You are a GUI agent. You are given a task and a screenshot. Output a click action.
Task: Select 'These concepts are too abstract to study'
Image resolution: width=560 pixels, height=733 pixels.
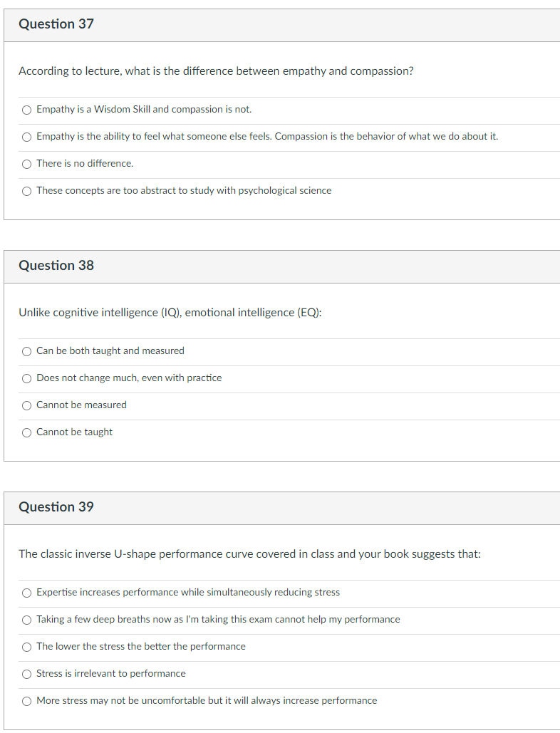pos(26,191)
